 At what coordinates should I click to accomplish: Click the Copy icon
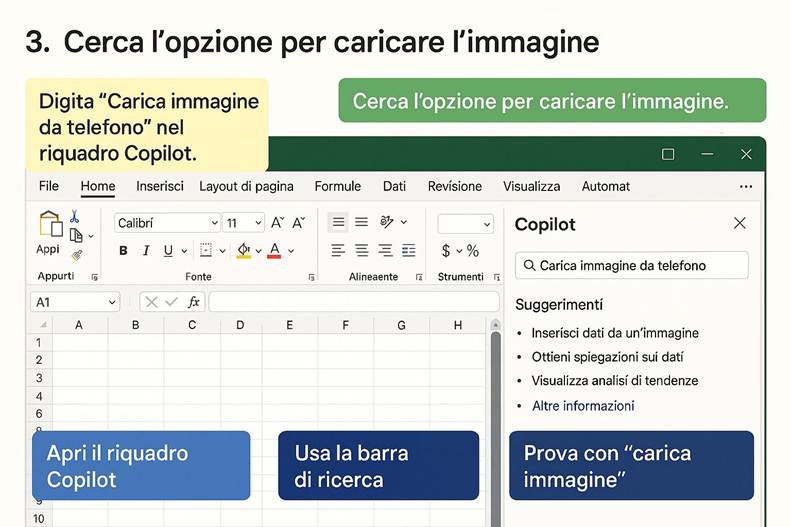pos(76,236)
